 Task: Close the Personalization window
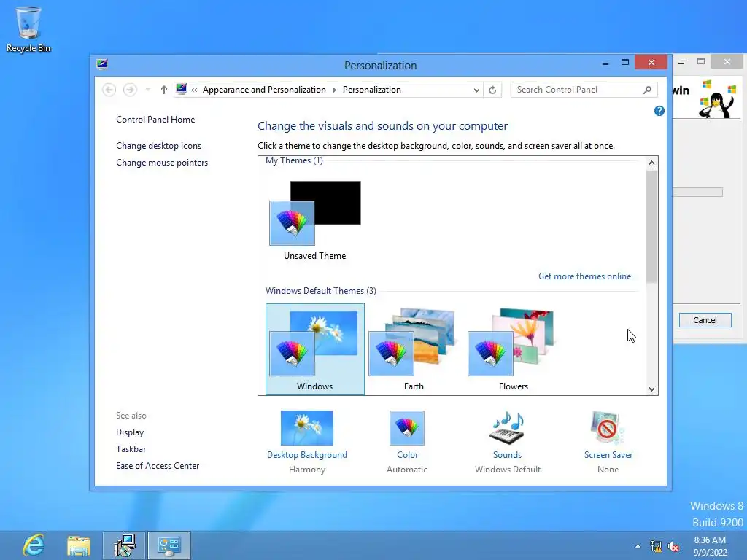651,63
